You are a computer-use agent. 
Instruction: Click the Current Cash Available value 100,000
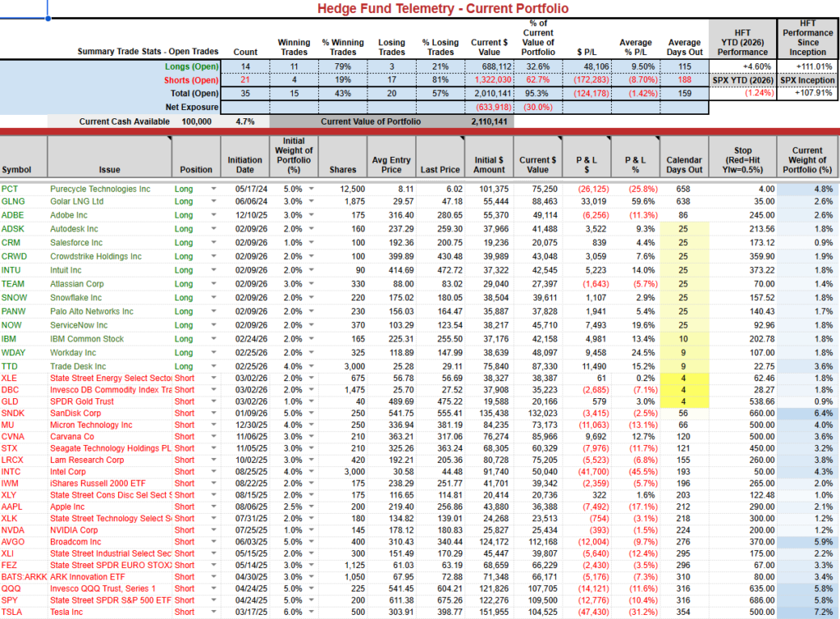click(x=196, y=122)
